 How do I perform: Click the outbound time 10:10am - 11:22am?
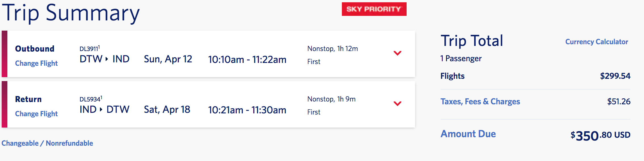point(247,60)
